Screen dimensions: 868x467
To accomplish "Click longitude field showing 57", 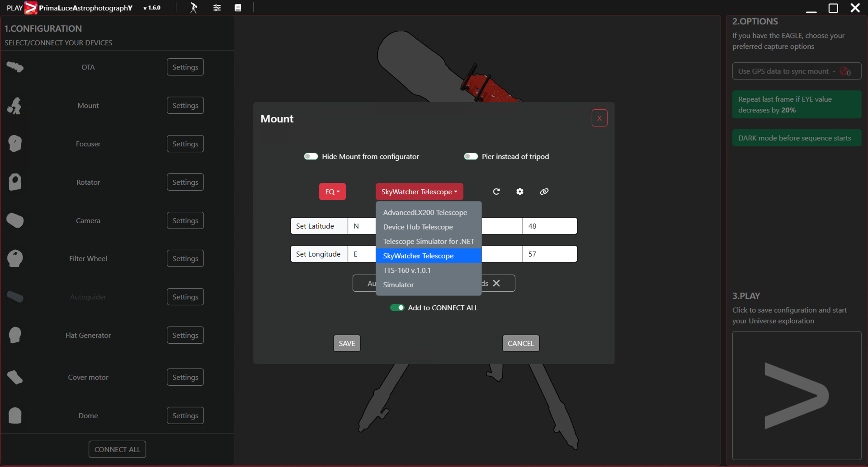I will (x=550, y=254).
